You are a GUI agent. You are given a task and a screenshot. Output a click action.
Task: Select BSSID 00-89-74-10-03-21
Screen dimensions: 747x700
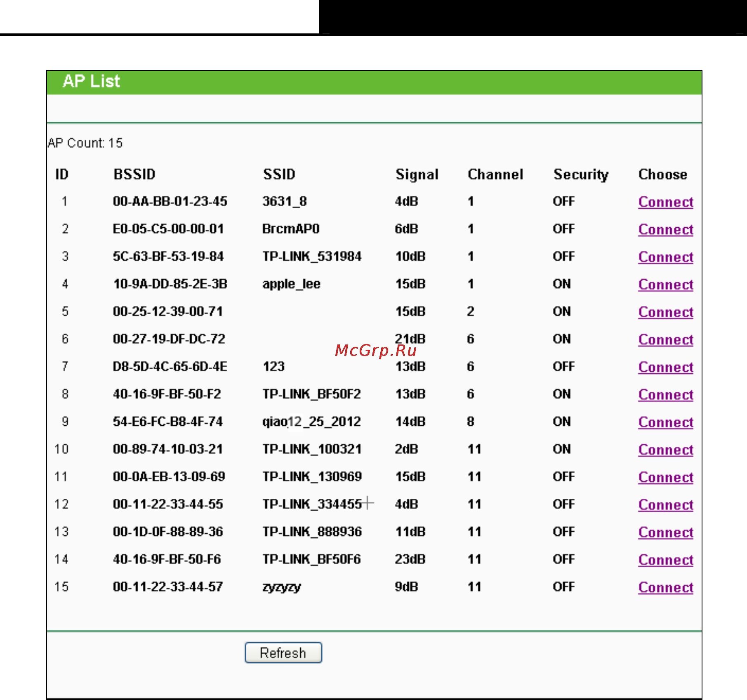tap(168, 449)
